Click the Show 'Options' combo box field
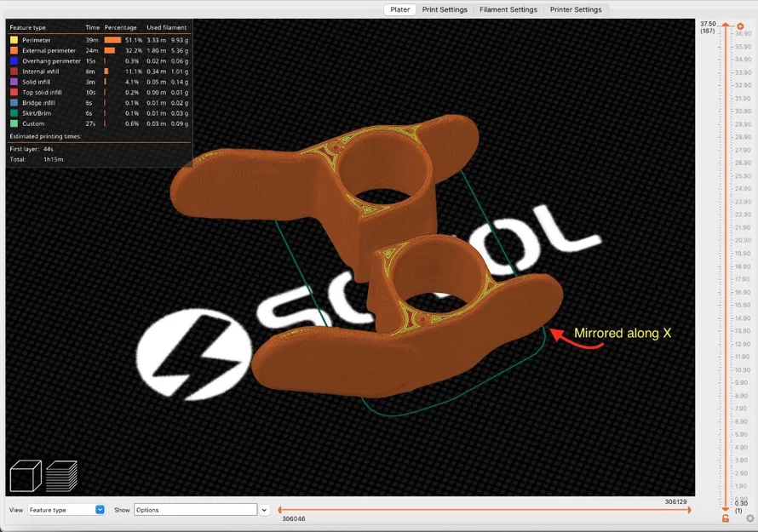The height and width of the screenshot is (532, 758). point(195,510)
